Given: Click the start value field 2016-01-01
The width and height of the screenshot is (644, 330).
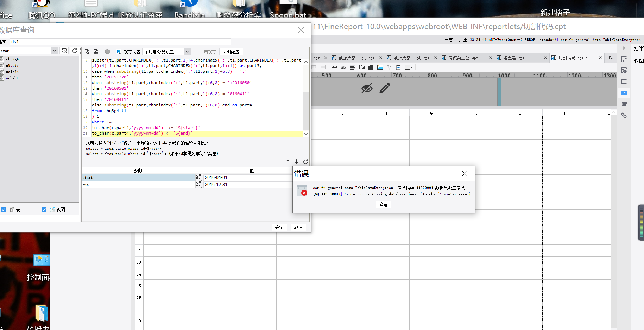Looking at the screenshot, I should pyautogui.click(x=247, y=177).
